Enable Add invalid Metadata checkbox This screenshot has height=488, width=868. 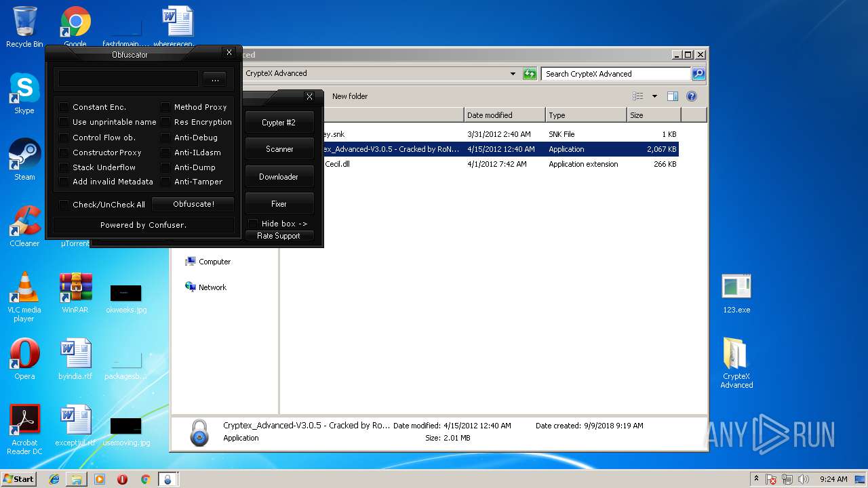click(x=64, y=182)
